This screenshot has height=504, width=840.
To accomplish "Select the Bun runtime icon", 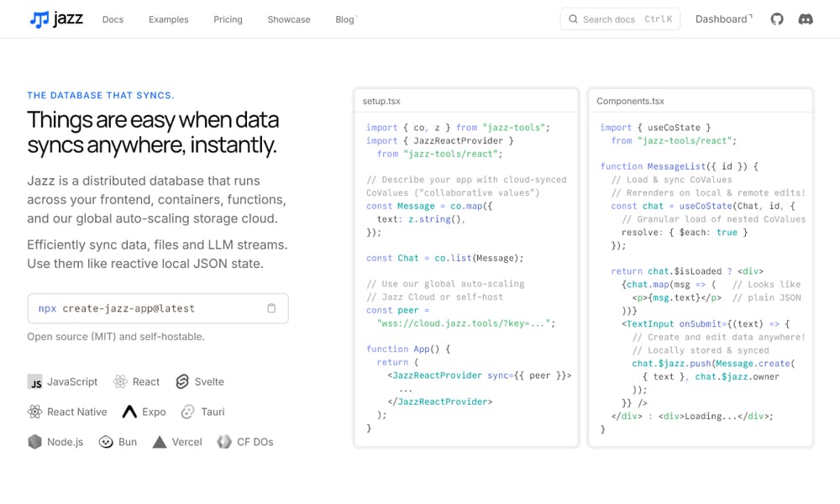I will (105, 442).
